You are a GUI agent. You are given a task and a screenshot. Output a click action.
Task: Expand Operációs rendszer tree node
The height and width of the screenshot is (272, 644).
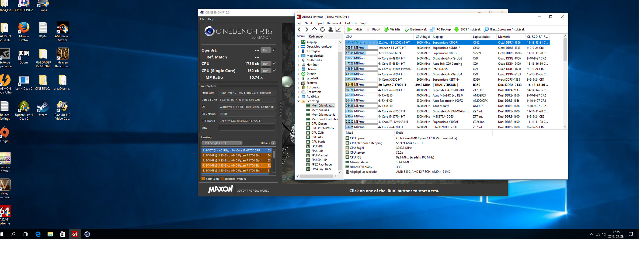(298, 47)
